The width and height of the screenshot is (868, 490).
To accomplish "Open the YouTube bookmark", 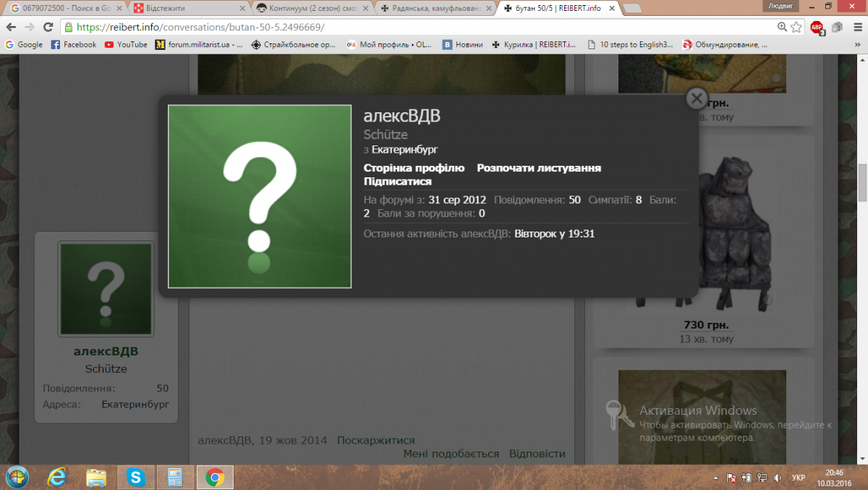I will (x=126, y=44).
